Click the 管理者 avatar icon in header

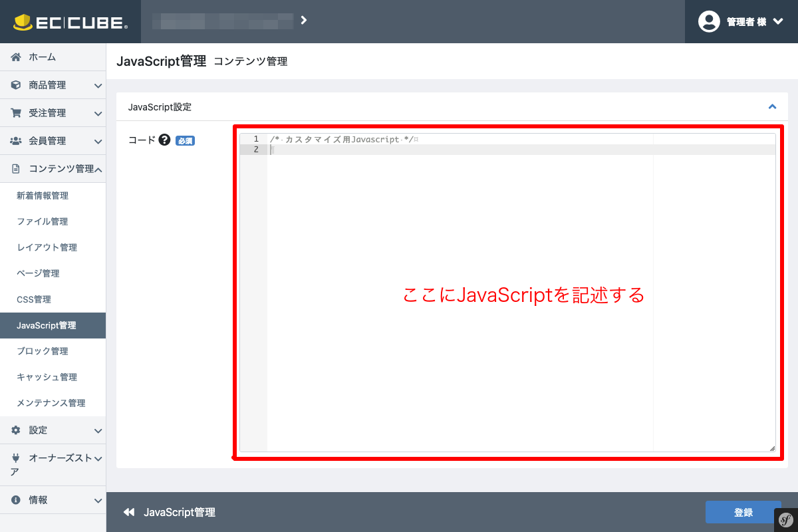[709, 21]
